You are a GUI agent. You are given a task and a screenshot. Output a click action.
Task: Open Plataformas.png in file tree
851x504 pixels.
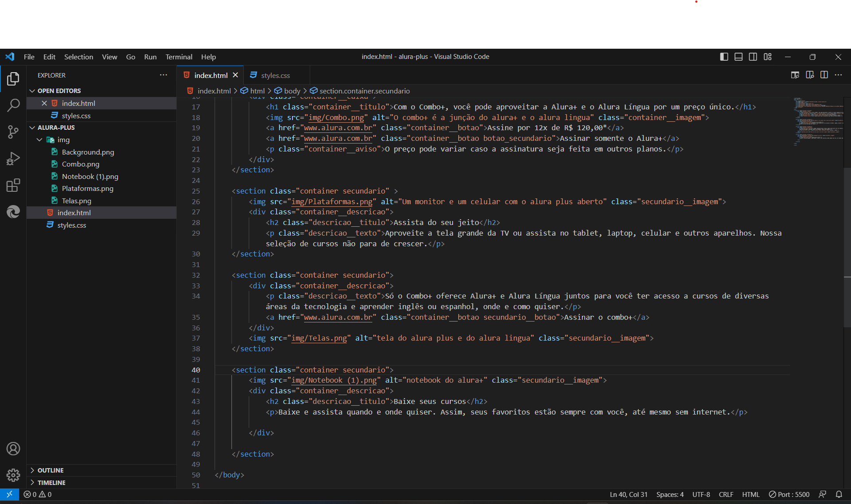click(x=87, y=189)
